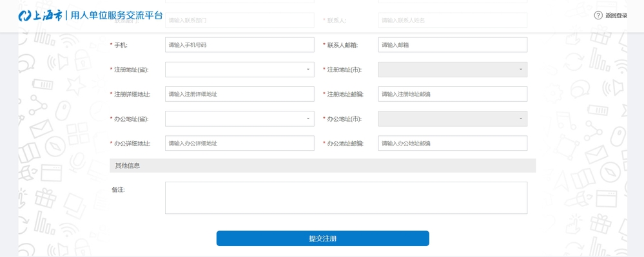Focus the 手机 number input field
This screenshot has width=644, height=257.
click(240, 45)
